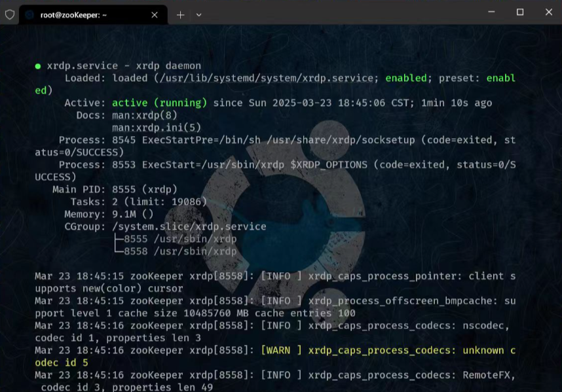This screenshot has width=562, height=392.
Task: Click the '8558 /usr/sbin/xrdp' CGroup entry
Action: click(x=180, y=251)
